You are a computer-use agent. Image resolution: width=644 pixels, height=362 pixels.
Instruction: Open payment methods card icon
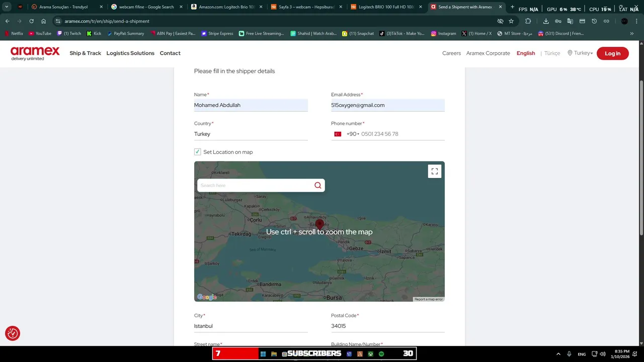pyautogui.click(x=582, y=21)
